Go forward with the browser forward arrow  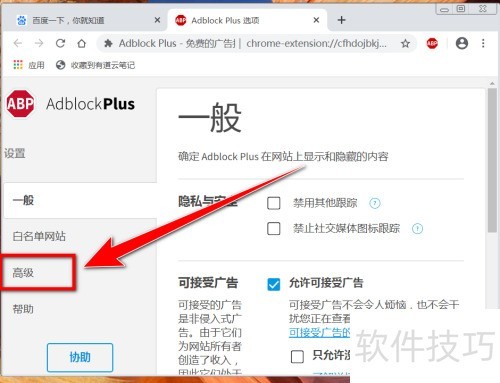pos(39,43)
